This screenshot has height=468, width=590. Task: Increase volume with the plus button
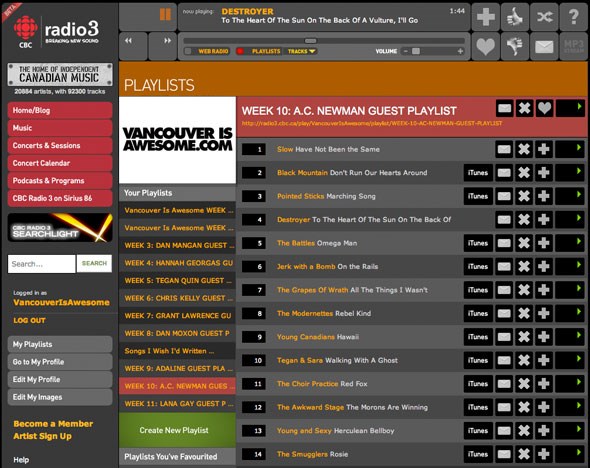(x=460, y=51)
